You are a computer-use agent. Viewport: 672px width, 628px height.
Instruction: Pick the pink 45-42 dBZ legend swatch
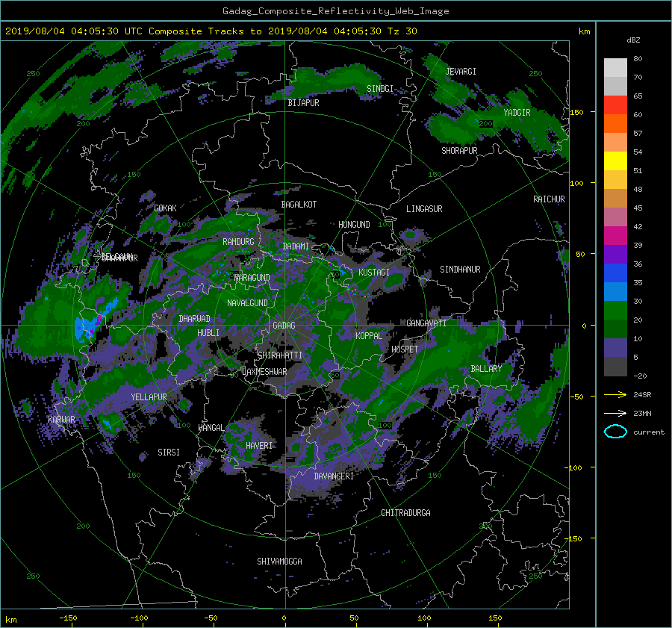pos(615,217)
